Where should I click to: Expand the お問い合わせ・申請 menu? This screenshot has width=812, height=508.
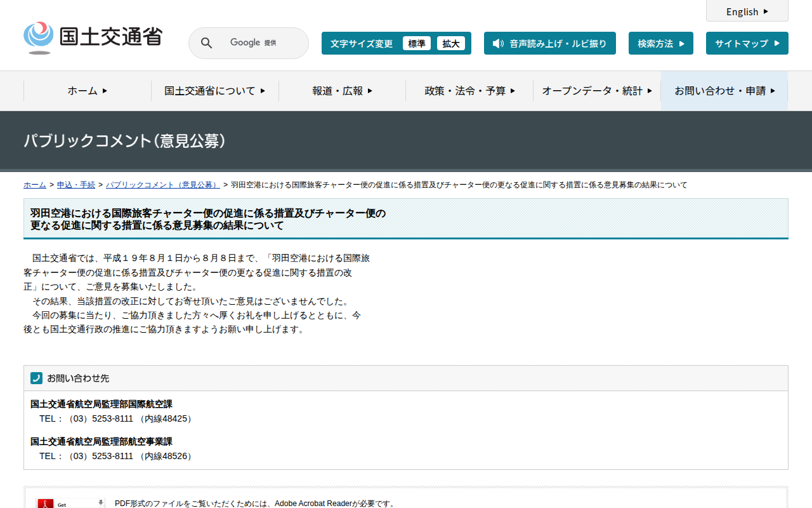click(x=724, y=91)
